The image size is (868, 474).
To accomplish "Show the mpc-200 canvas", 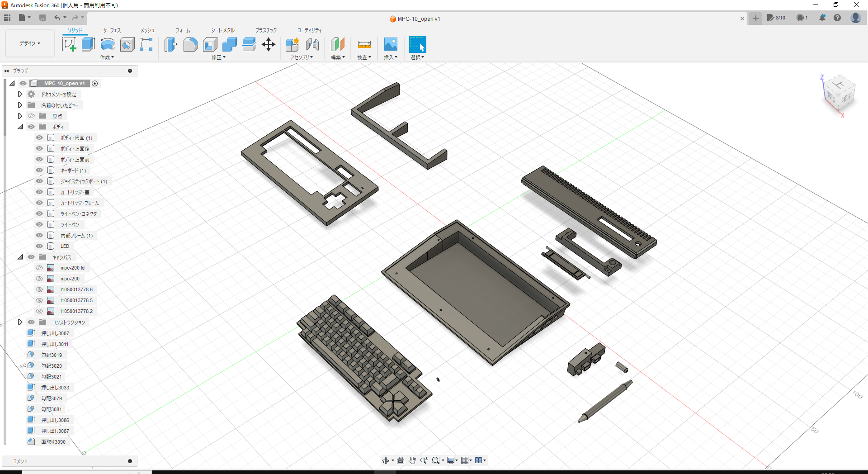I will (x=39, y=278).
